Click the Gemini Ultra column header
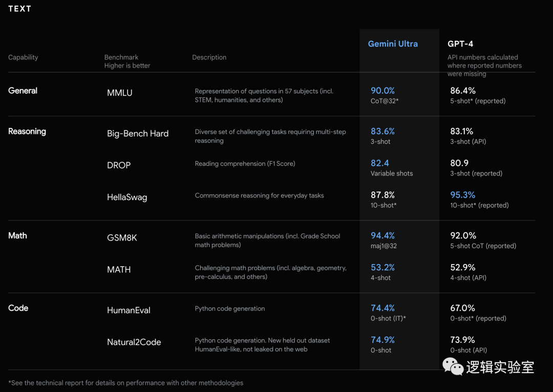 click(x=393, y=44)
